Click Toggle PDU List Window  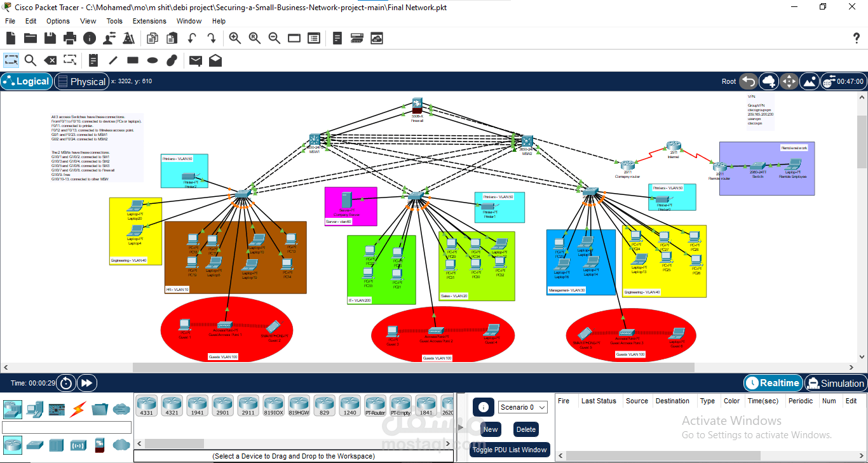[510, 450]
